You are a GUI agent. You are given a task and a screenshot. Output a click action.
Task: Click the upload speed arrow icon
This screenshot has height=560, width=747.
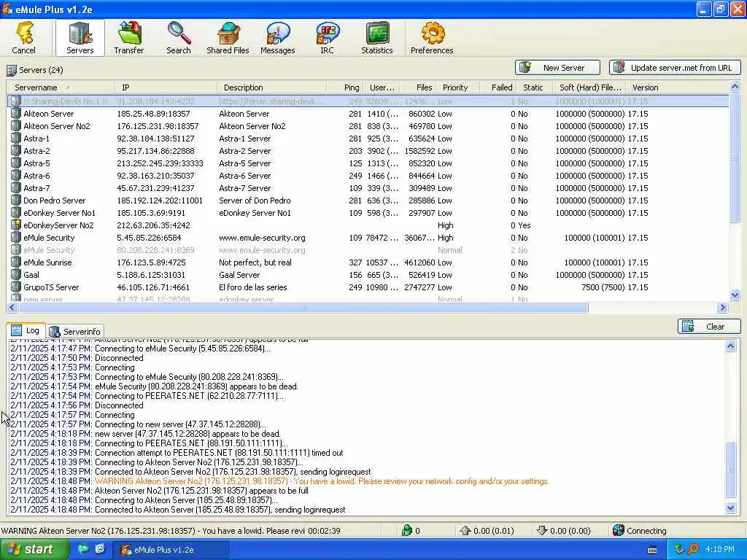tap(465, 531)
